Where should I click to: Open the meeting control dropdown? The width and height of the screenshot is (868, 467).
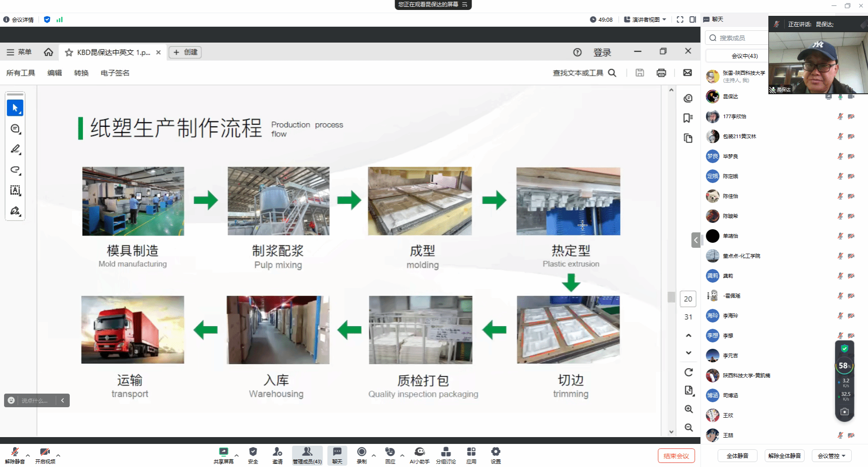(x=831, y=456)
